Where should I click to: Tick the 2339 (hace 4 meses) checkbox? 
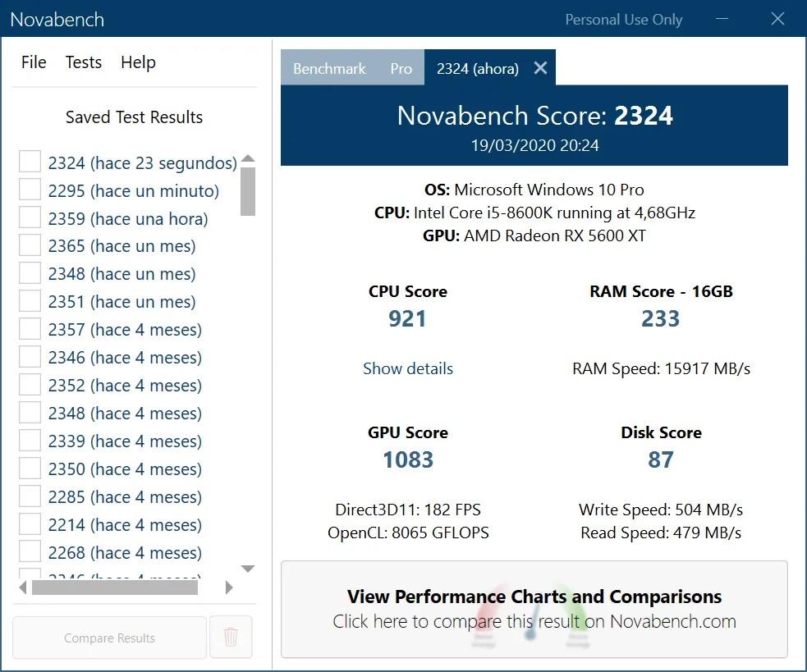tap(30, 440)
